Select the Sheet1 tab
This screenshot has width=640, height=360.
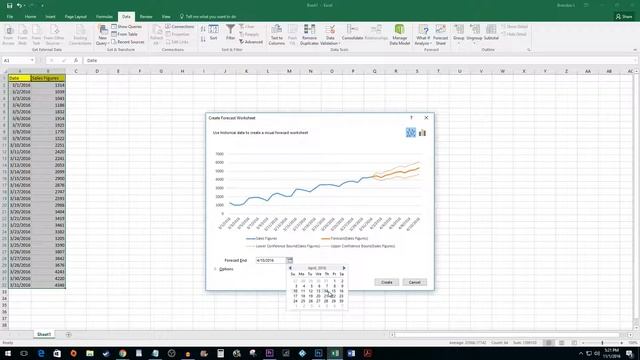pyautogui.click(x=44, y=334)
